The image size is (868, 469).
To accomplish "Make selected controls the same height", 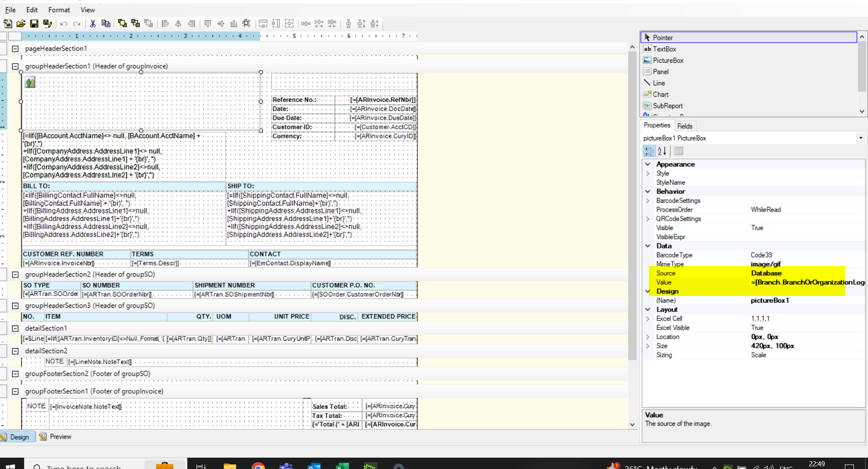I will pyautogui.click(x=276, y=24).
